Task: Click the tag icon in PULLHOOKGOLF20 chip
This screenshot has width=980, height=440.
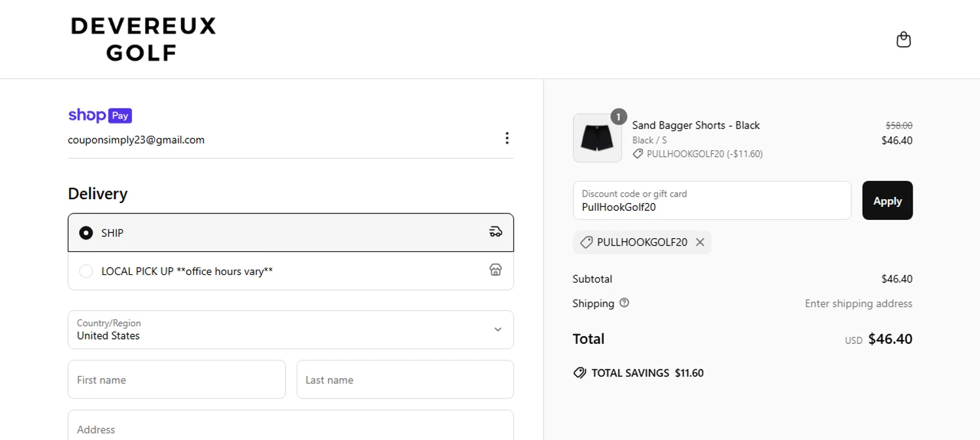Action: 586,242
